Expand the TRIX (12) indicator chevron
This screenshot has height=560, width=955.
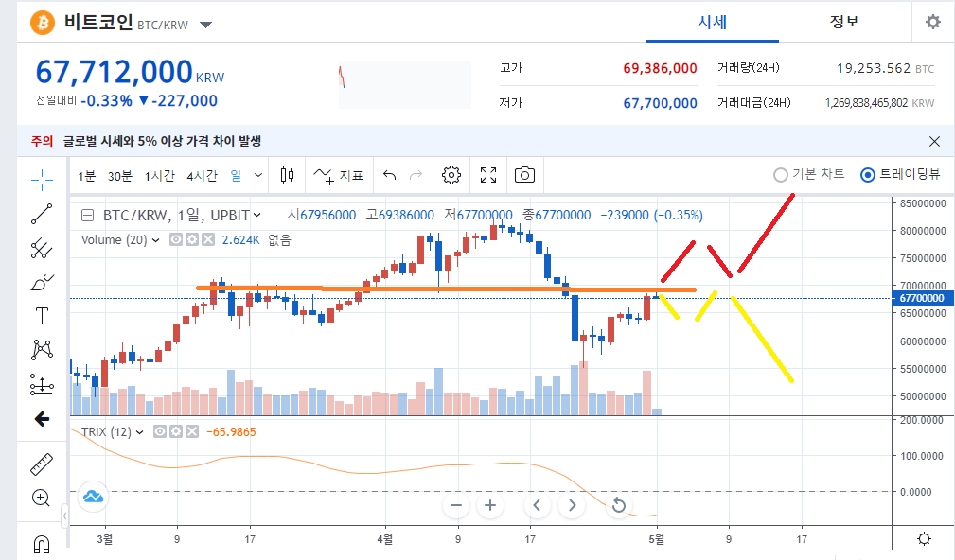(x=139, y=432)
